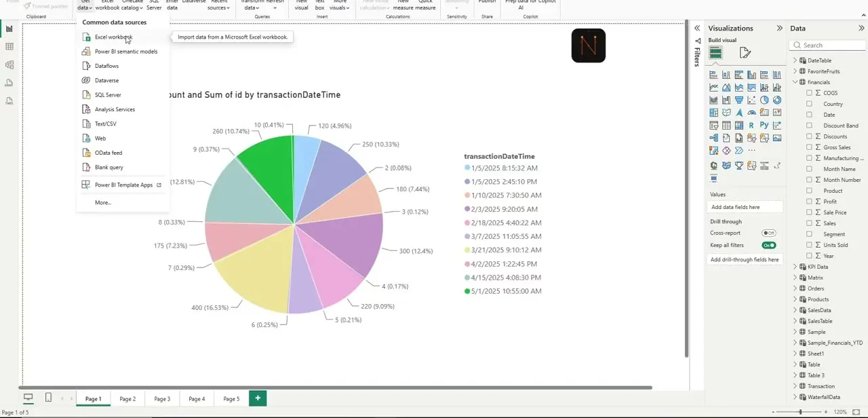This screenshot has width=868, height=418.
Task: Choose the Pie chart visual
Action: pyautogui.click(x=764, y=100)
